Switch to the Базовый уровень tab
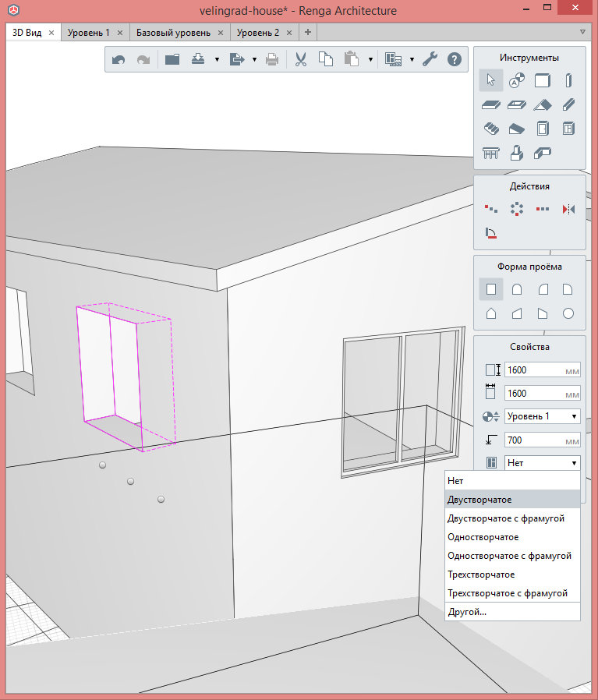This screenshot has width=598, height=700. point(173,33)
